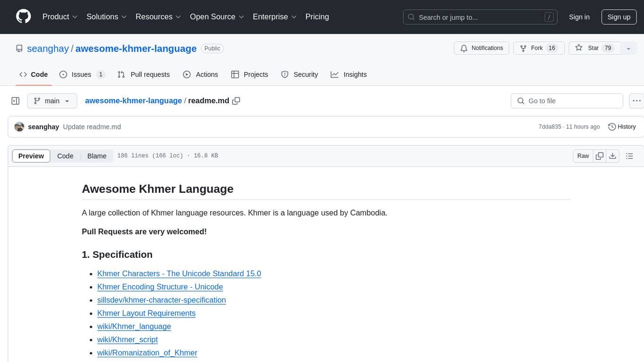This screenshot has width=644, height=362.
Task: Open the awesome-khmer-language repository title link
Action: coord(136,48)
